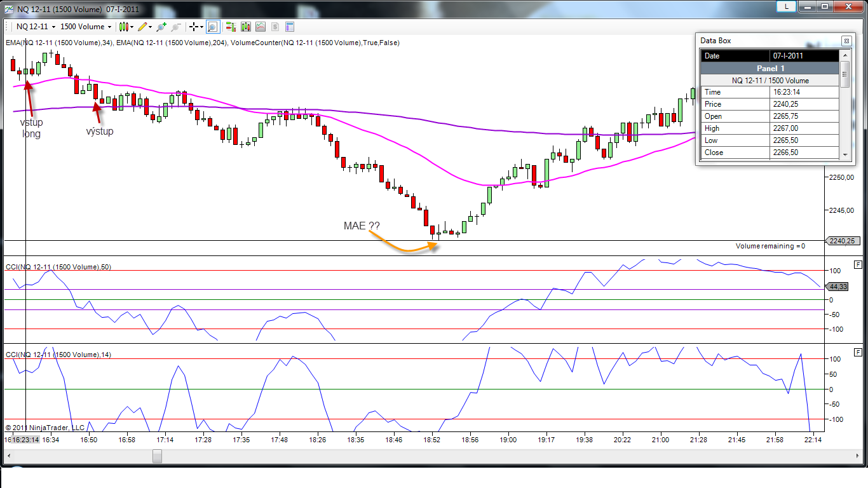
Task: Click the L link button in title bar
Action: (x=787, y=6)
